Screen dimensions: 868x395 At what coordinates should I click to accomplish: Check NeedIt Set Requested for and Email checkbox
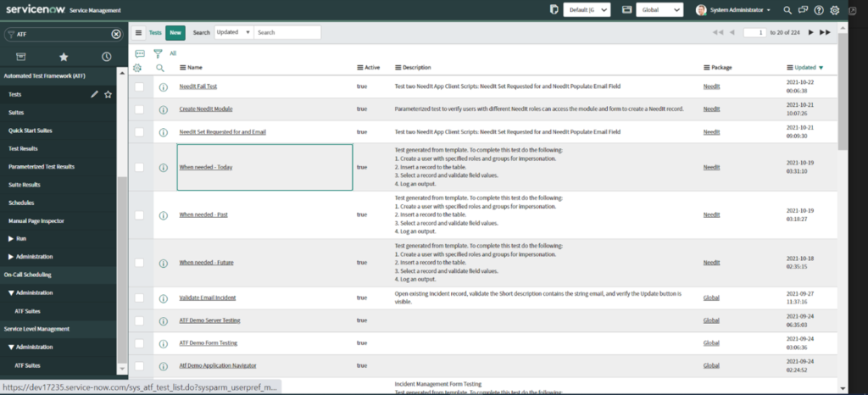(x=139, y=132)
